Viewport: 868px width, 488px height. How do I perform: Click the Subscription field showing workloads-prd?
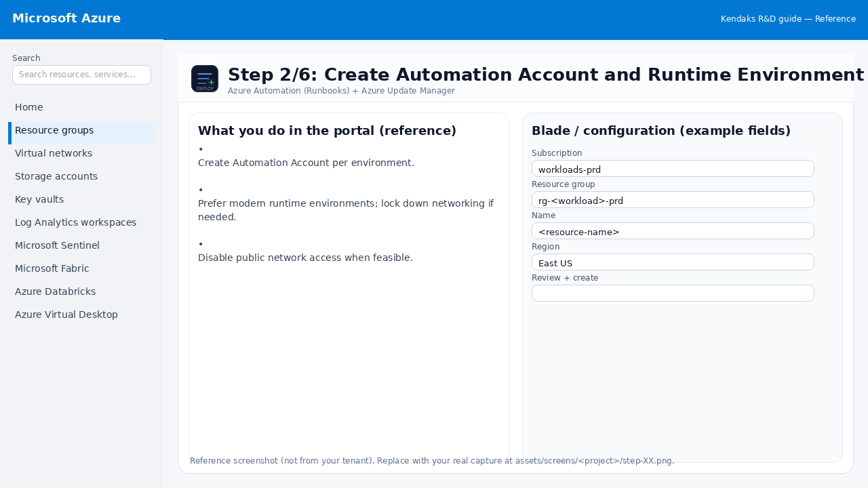tap(673, 169)
